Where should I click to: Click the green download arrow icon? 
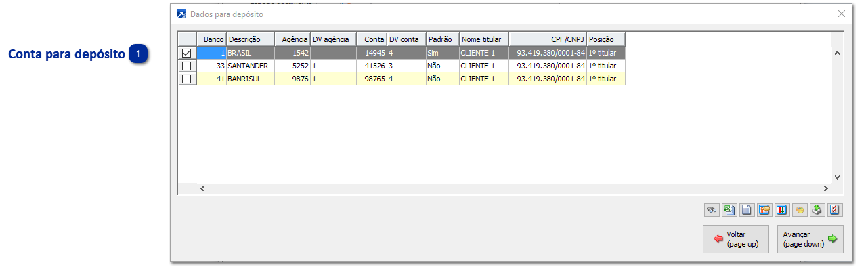click(x=817, y=210)
